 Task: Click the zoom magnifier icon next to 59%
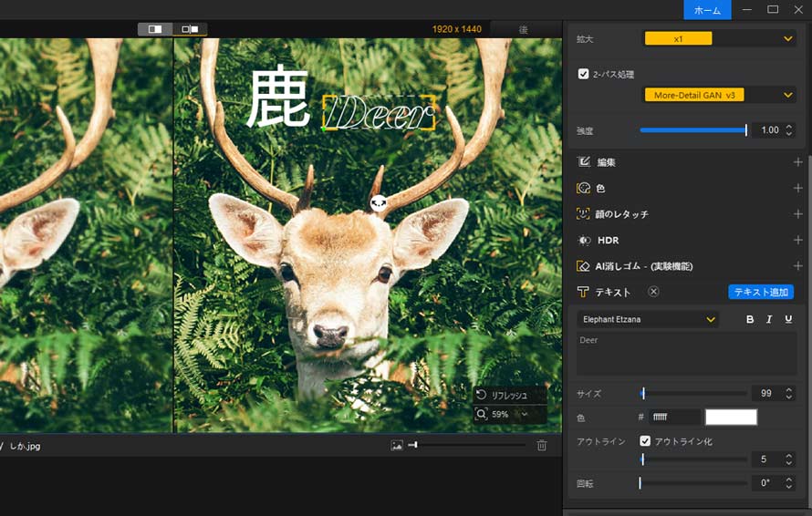[x=481, y=414]
